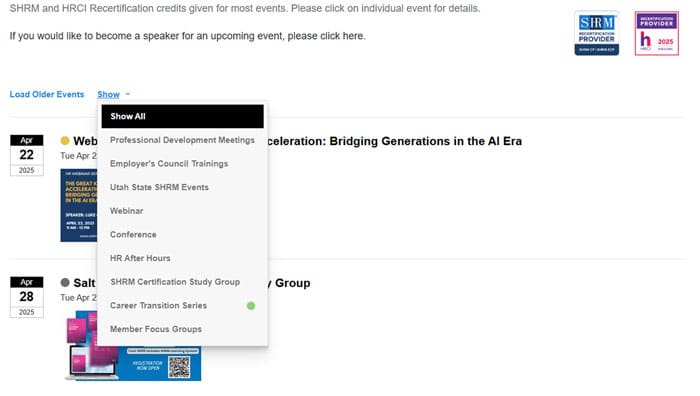
Task: Click the SHRM Recertification Provider badge
Action: coord(596,33)
